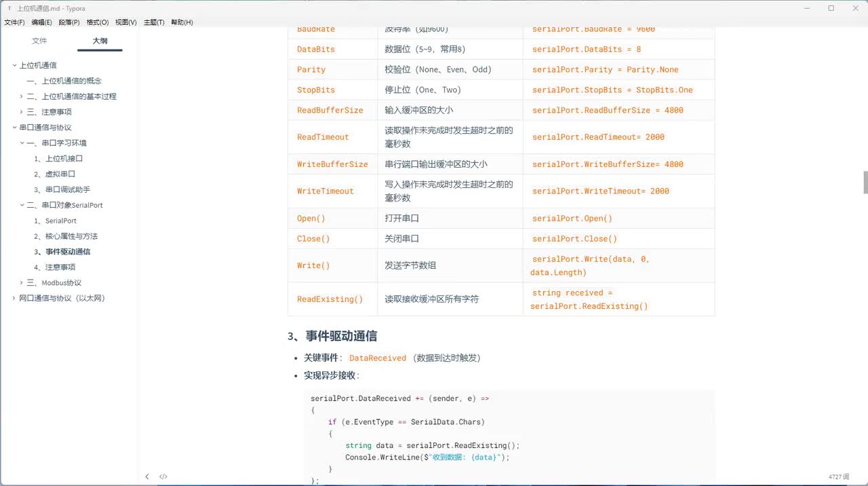
Task: Click the StopBits table cell
Action: (x=333, y=90)
